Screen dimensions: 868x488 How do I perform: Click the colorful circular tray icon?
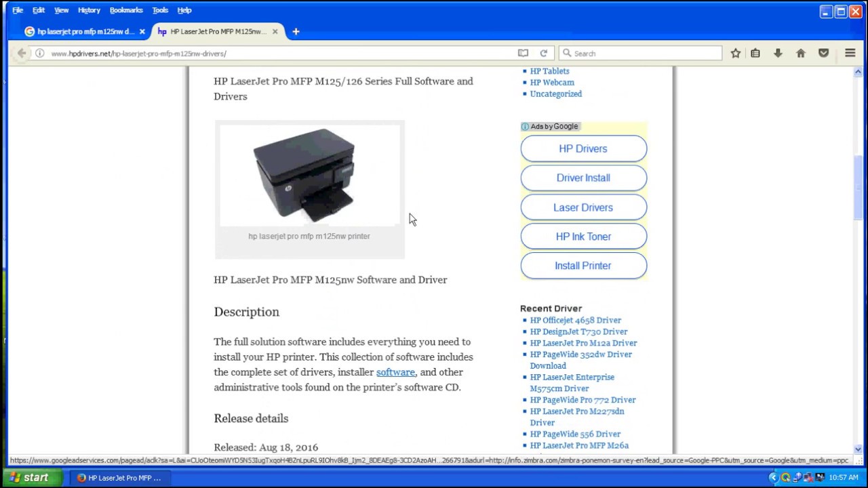(786, 478)
